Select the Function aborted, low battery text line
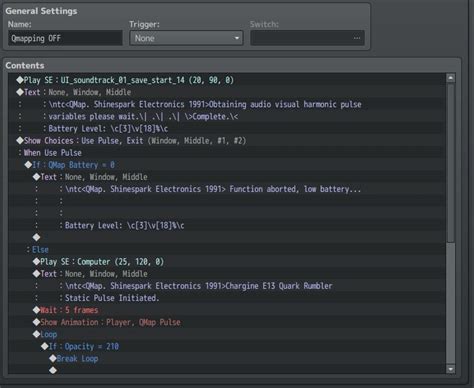 pos(227,189)
